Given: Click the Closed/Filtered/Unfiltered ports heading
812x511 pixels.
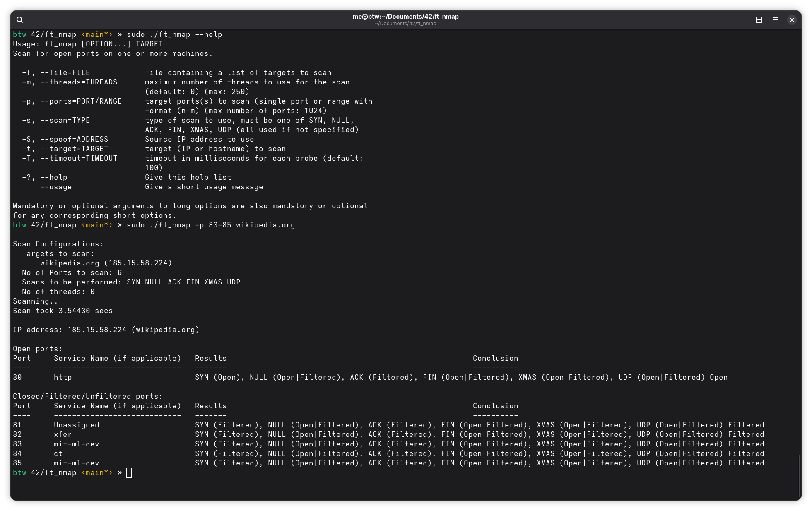Looking at the screenshot, I should point(87,396).
